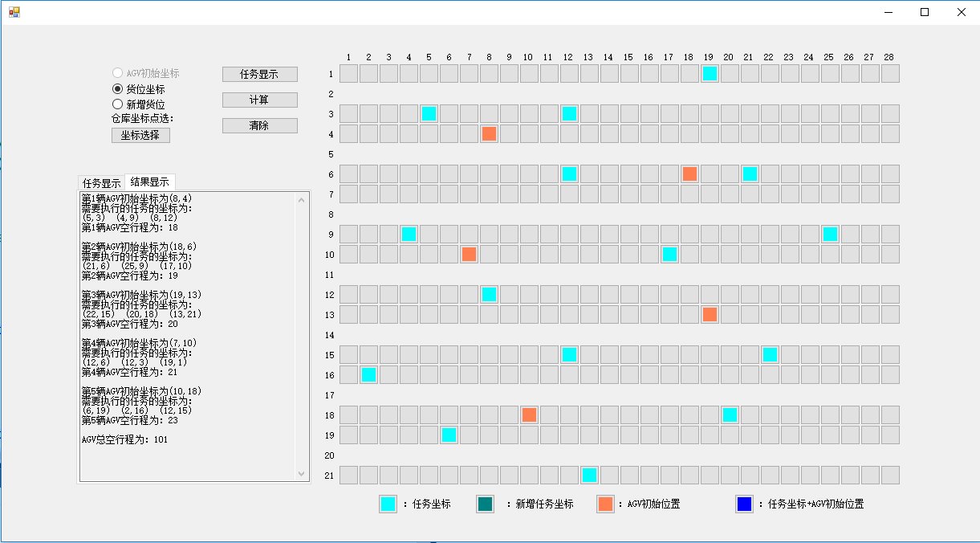Select the cyan task cell at column 5, row 3
Viewport: 980px width, 543px height.
[x=429, y=113]
